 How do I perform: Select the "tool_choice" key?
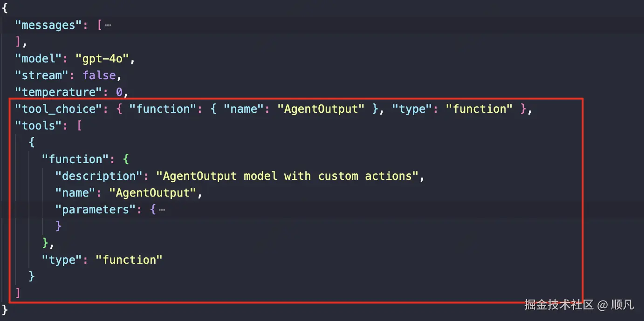click(59, 109)
